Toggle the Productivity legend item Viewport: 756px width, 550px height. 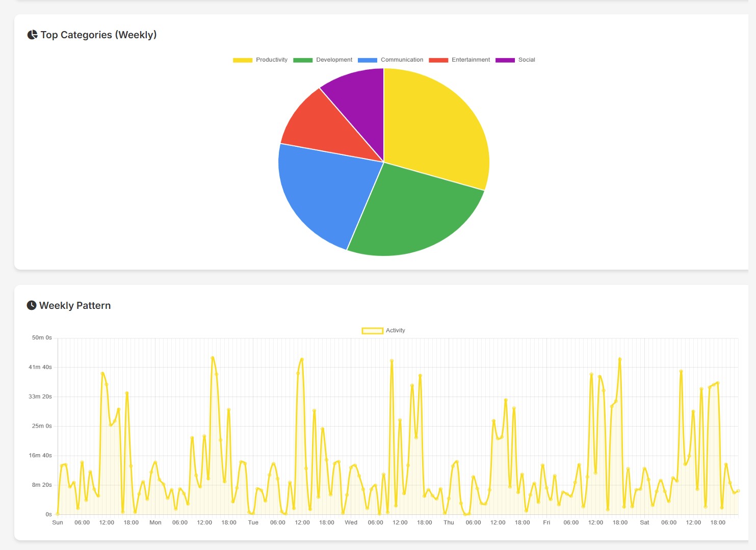point(260,60)
